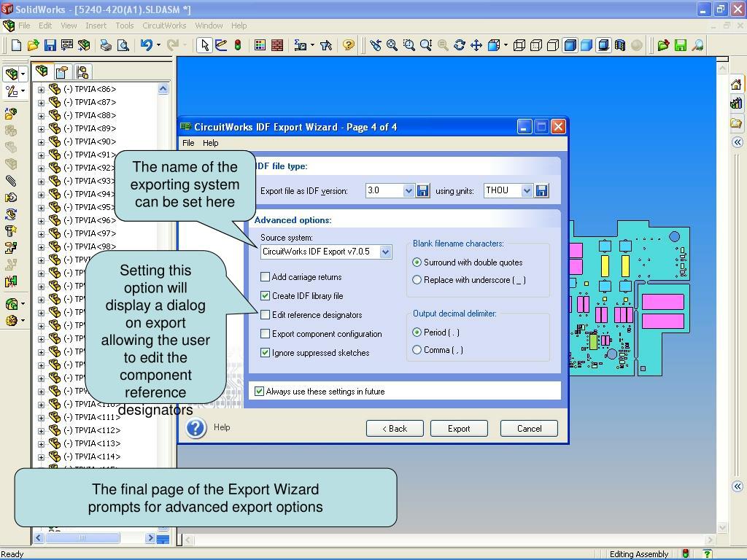Image resolution: width=747 pixels, height=560 pixels.
Task: Open the Tools menu
Action: (124, 26)
